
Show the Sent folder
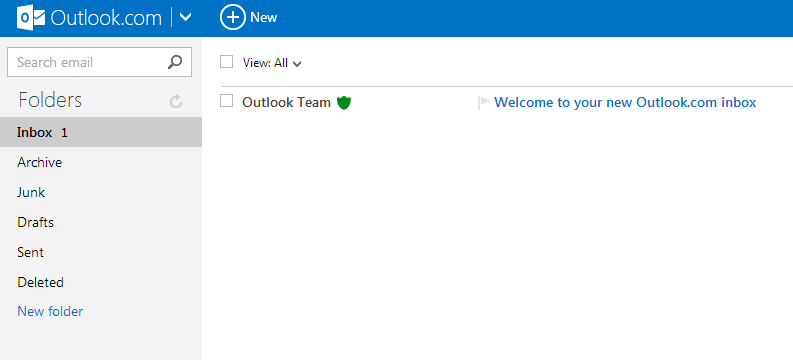(x=101, y=252)
